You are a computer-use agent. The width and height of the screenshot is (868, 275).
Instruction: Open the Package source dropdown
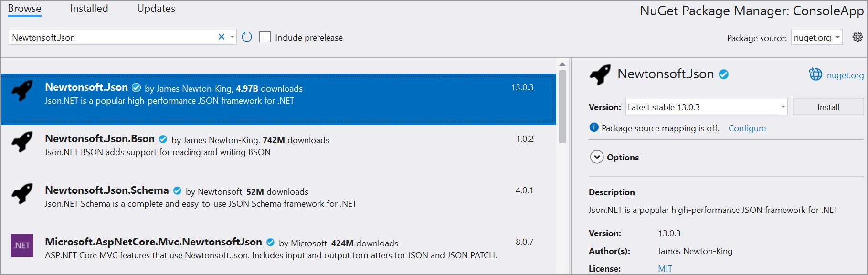pos(816,37)
